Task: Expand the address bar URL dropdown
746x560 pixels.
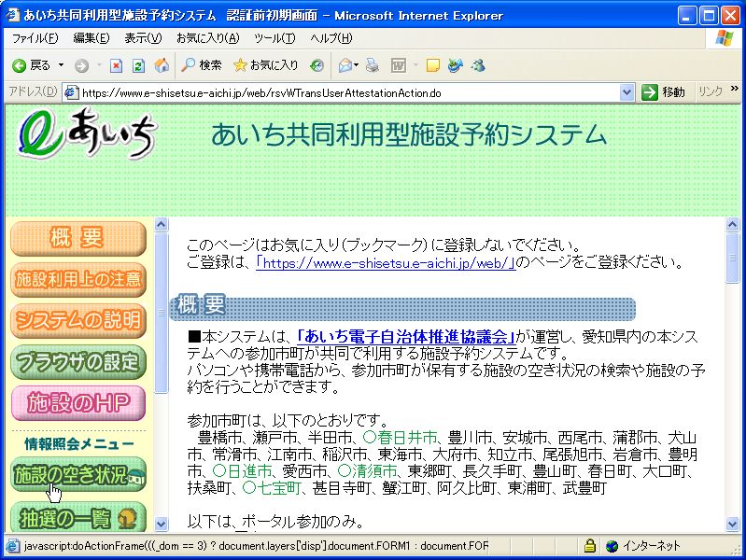Action: (627, 92)
